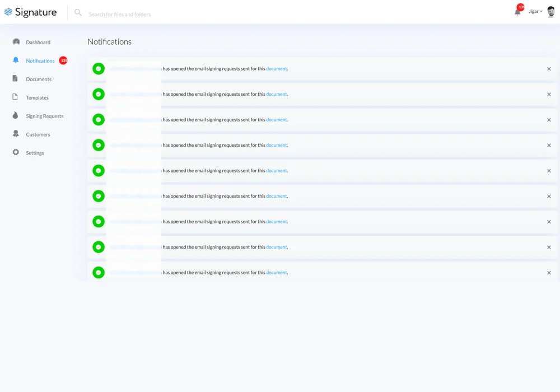Click the search for files and folders field

point(119,14)
